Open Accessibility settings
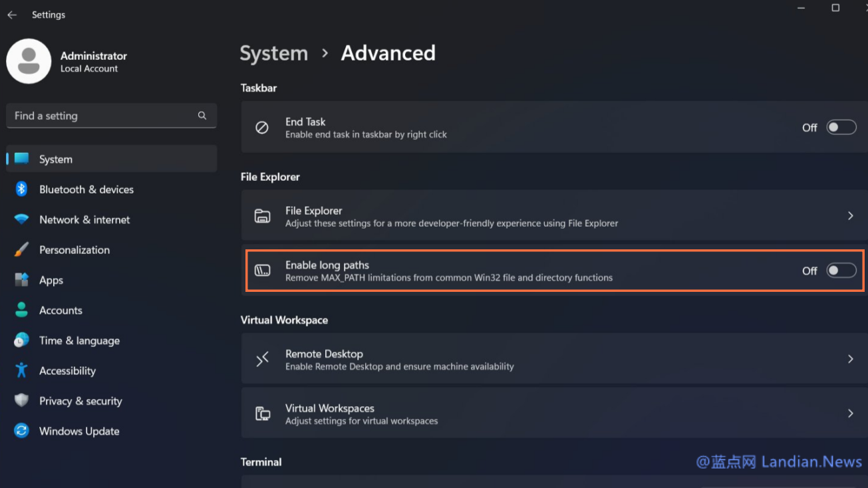This screenshot has height=488, width=868. click(111, 370)
